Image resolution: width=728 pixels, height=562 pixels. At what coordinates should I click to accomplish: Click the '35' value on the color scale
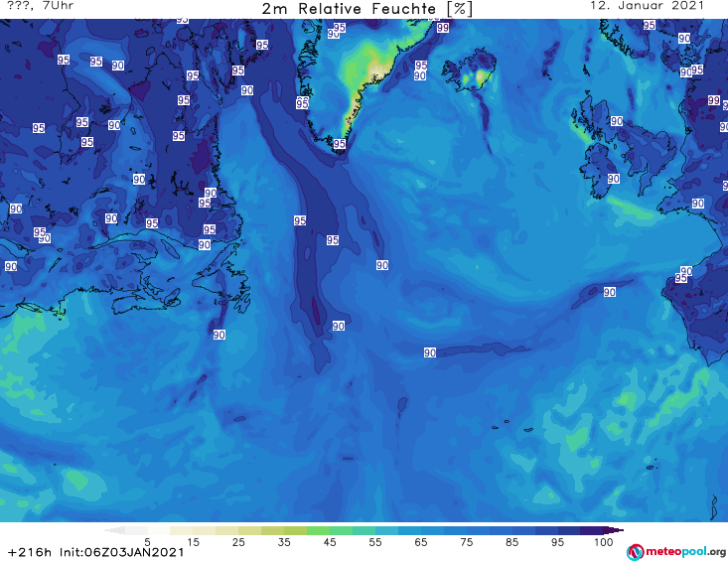[x=284, y=542]
